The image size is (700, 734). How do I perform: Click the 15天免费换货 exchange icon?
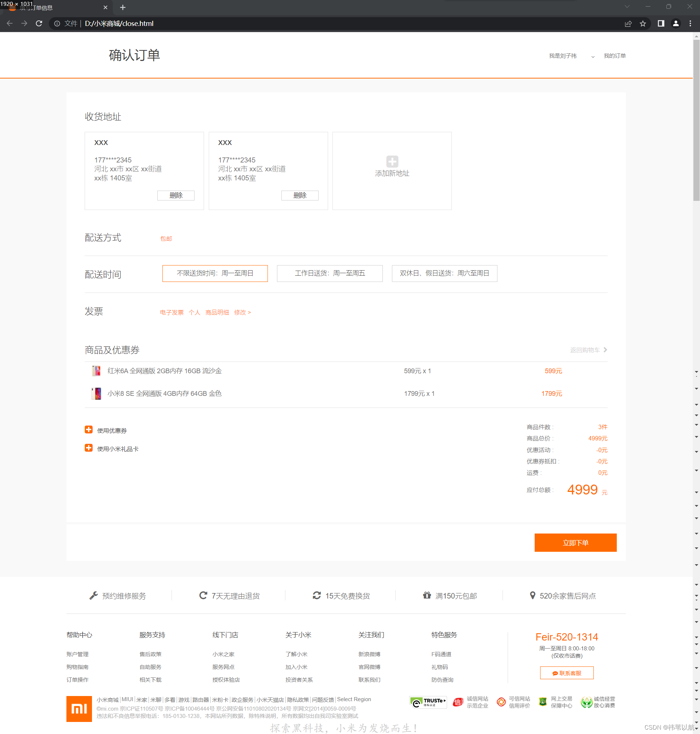[317, 596]
